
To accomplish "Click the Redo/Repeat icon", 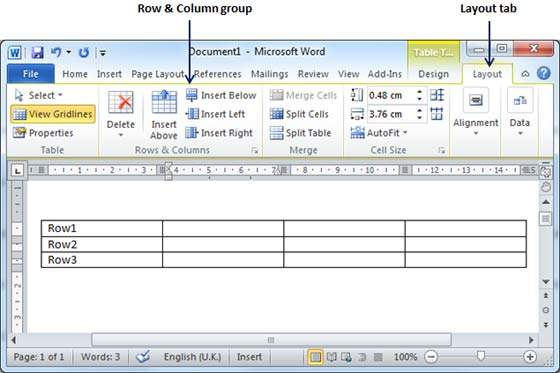I will pyautogui.click(x=84, y=53).
